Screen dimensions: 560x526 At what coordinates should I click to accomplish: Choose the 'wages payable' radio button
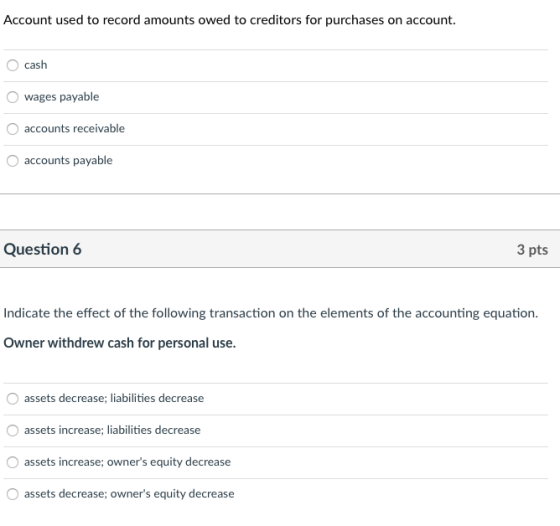pyautogui.click(x=12, y=97)
